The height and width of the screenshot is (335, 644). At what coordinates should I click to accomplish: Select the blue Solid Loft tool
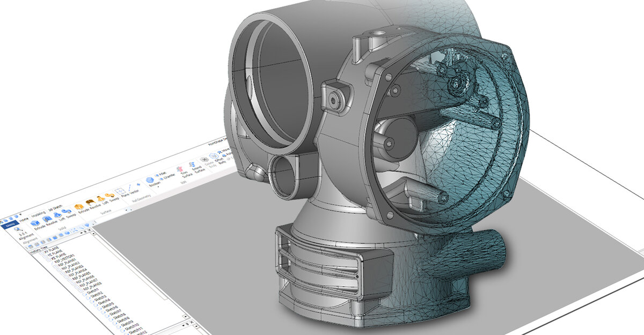pyautogui.click(x=60, y=217)
